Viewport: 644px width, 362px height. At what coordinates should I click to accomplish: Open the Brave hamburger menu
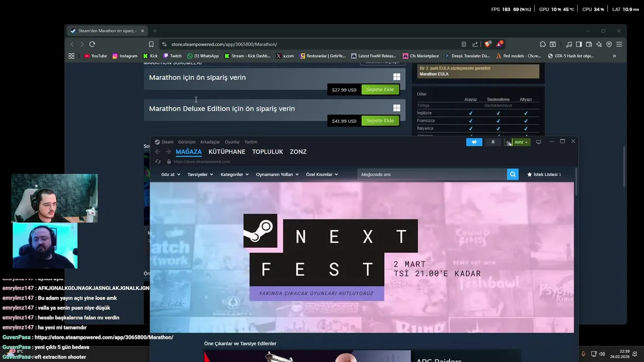pyautogui.click(x=619, y=44)
